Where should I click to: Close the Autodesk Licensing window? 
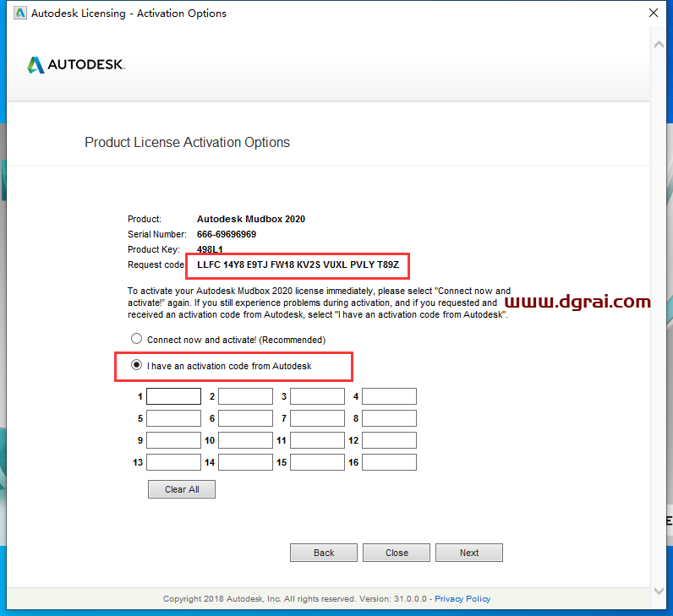point(653,14)
